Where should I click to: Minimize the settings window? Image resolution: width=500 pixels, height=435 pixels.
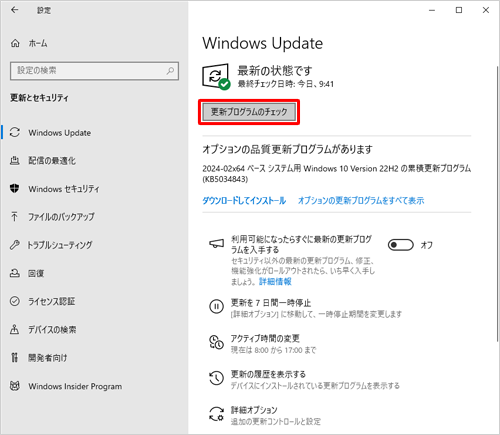(x=432, y=10)
